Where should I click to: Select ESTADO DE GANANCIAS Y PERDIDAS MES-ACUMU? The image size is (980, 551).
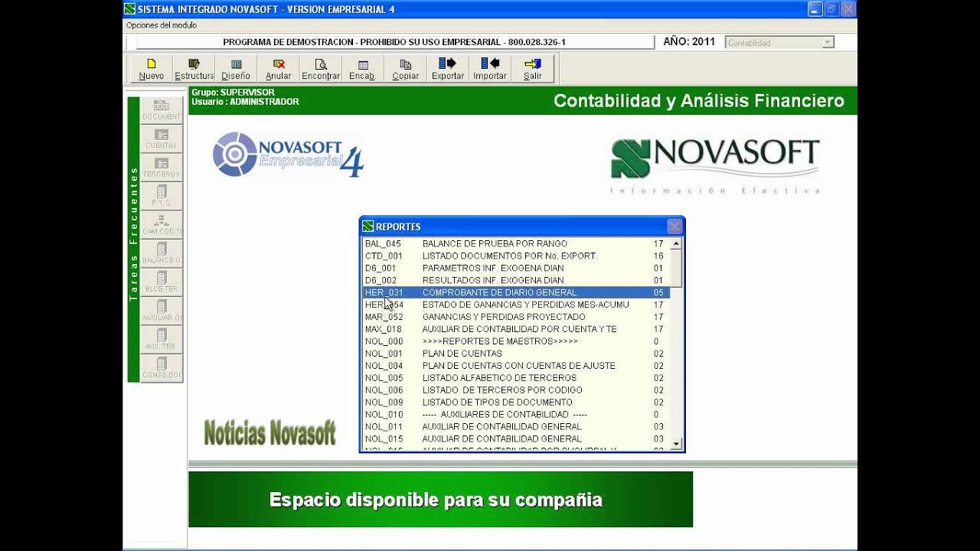point(516,305)
